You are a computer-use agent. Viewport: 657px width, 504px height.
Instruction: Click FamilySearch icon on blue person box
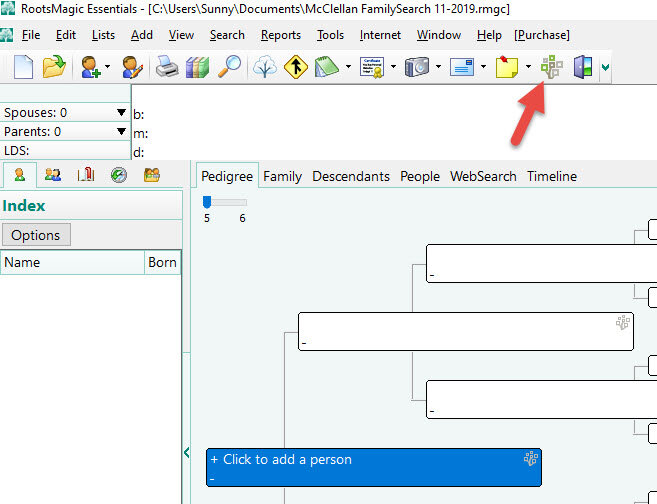[531, 458]
